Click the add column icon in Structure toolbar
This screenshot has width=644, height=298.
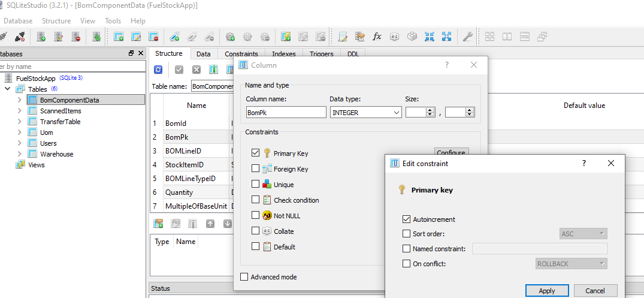point(213,70)
